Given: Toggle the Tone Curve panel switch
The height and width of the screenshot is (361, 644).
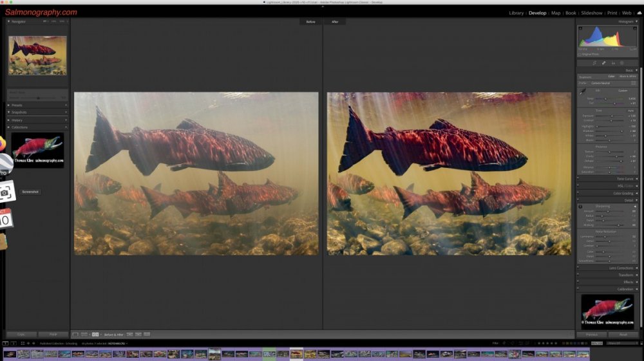Looking at the screenshot, I should tap(578, 178).
